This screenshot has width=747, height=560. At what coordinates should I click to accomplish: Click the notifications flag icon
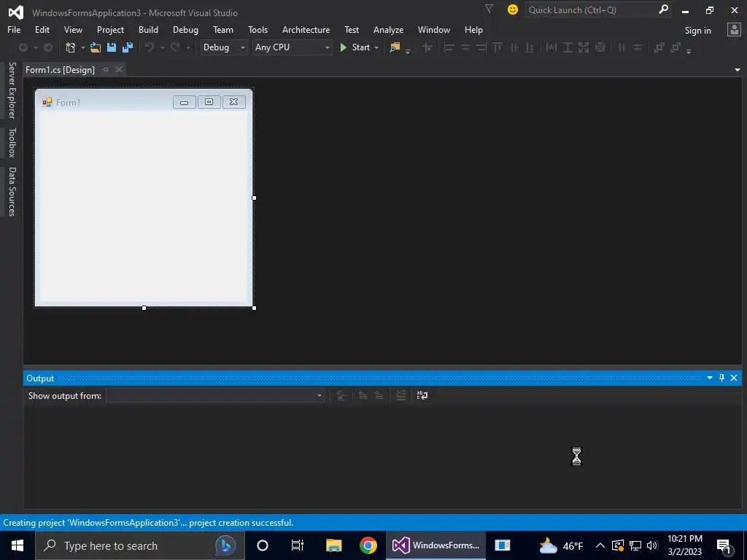tap(489, 9)
